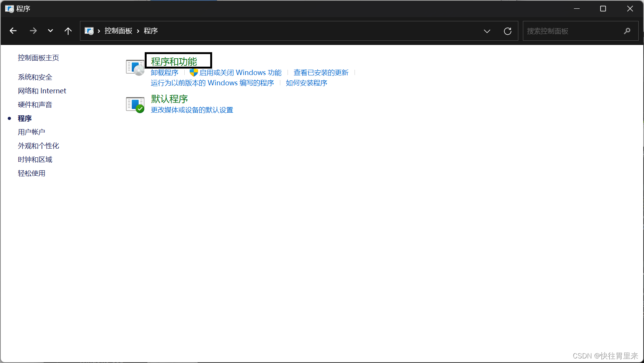Select 程序 in the sidebar
644x363 pixels.
[x=25, y=118]
